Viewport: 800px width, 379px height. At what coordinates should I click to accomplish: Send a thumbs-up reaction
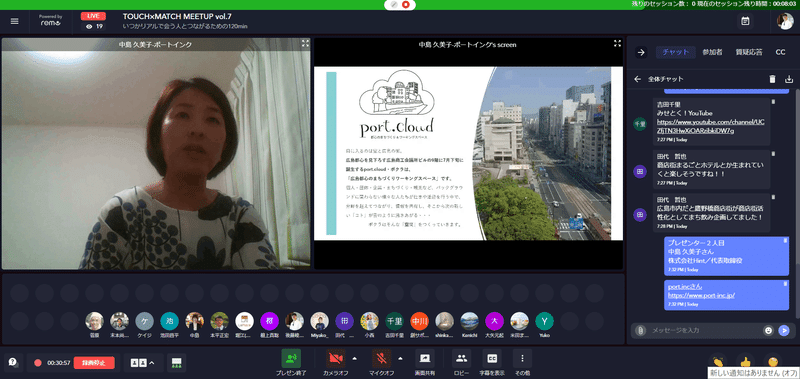[x=745, y=362]
